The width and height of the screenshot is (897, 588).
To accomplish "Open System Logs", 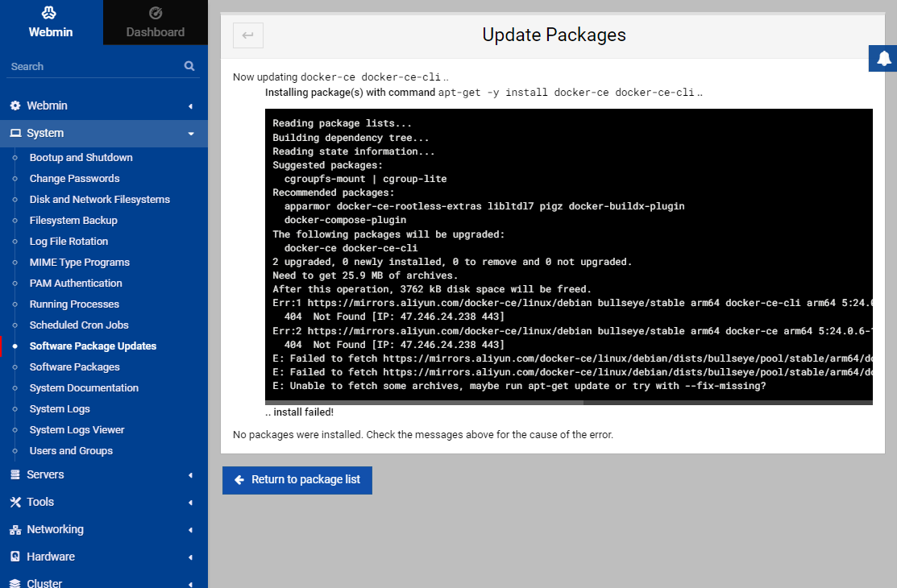I will pos(60,409).
